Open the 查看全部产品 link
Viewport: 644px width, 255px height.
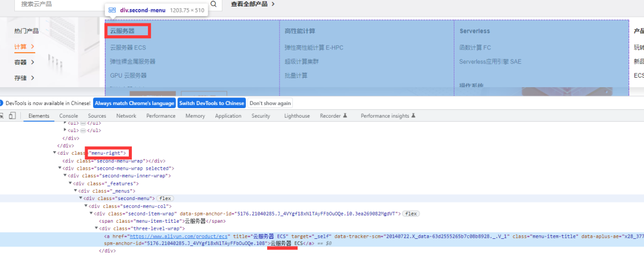pos(253,4)
